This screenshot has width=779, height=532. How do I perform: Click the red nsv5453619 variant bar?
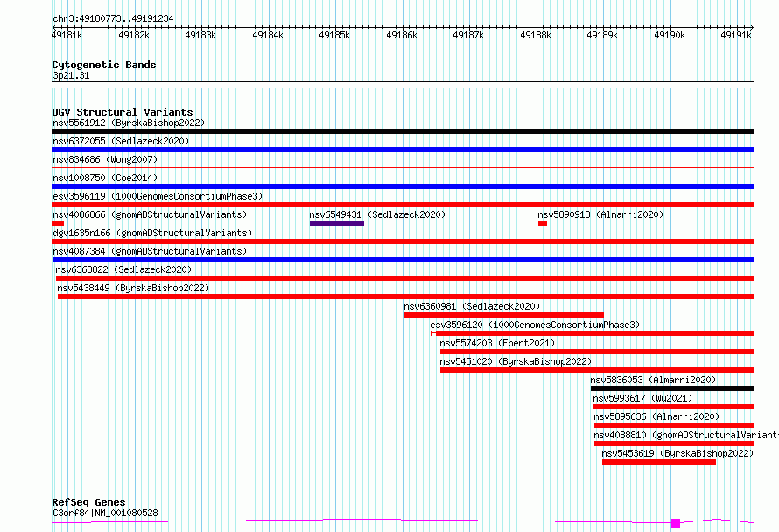659,462
